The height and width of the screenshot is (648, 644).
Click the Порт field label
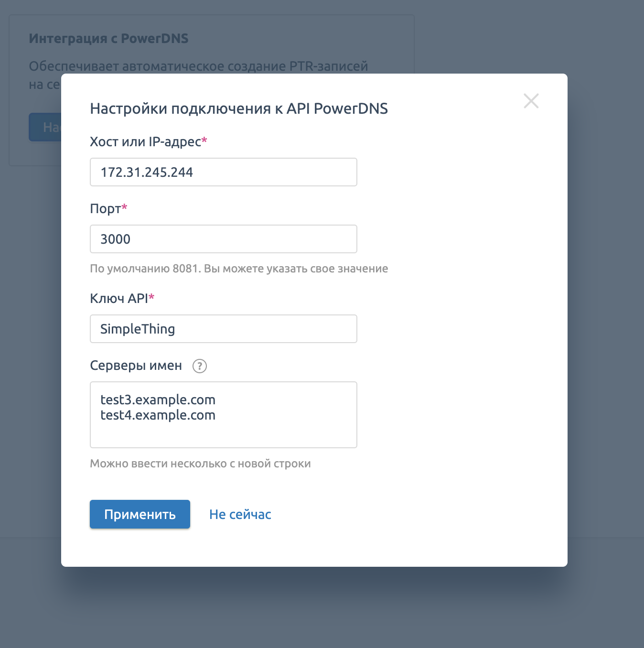pos(106,209)
